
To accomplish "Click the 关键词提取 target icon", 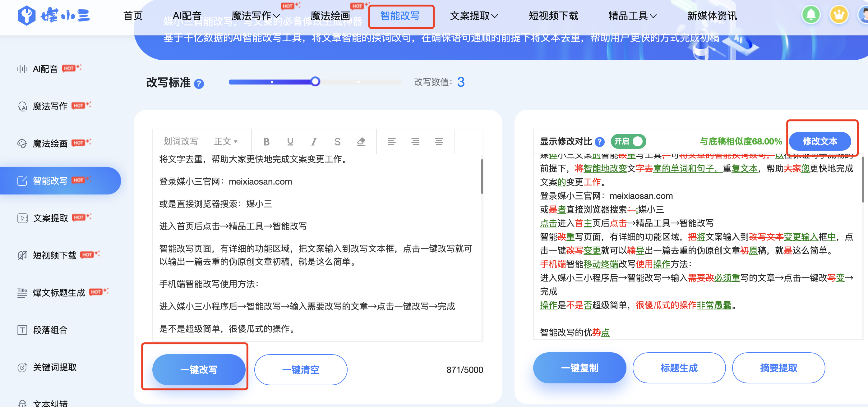I will point(22,367).
